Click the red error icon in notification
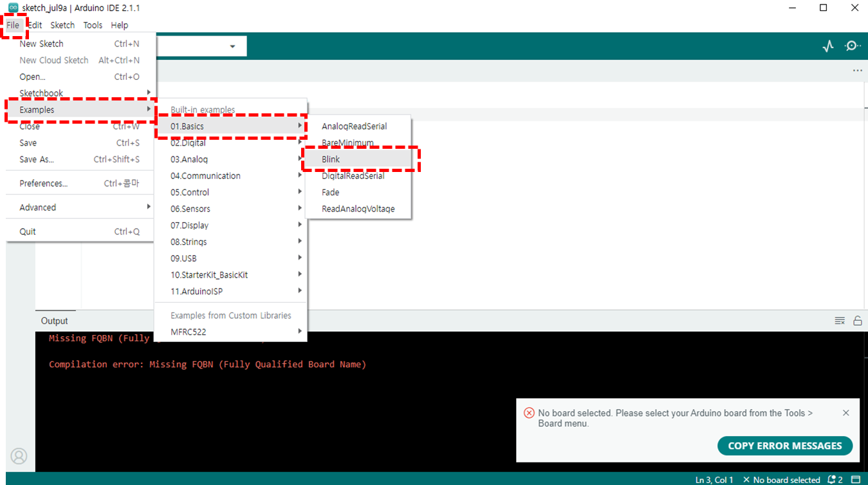Viewport: 868px width, 485px height. click(529, 413)
